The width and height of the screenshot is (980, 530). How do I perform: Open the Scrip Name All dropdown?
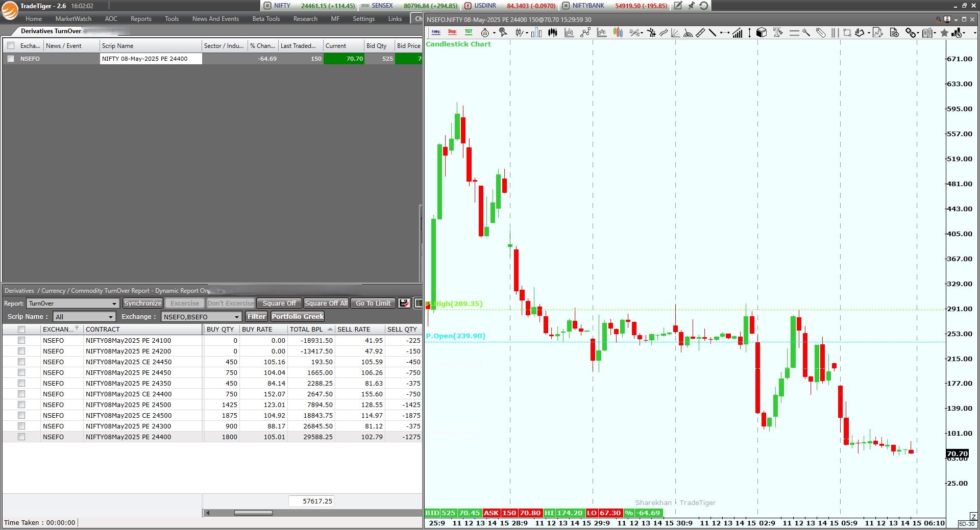click(84, 317)
